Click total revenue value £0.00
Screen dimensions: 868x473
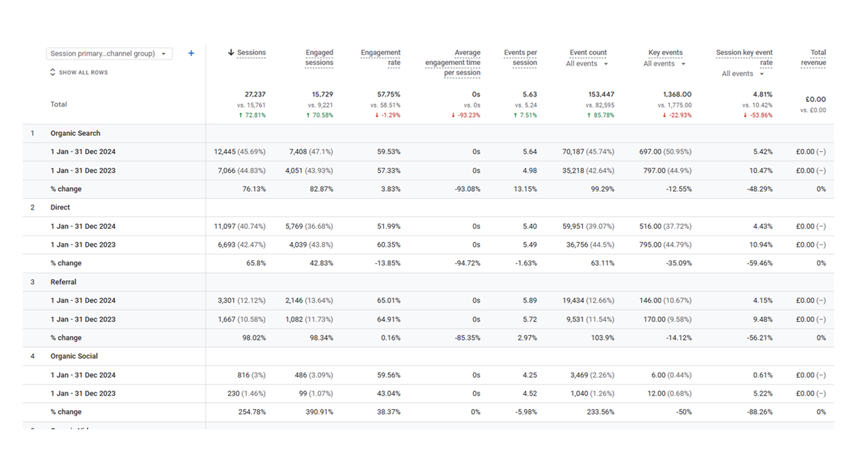click(x=815, y=99)
